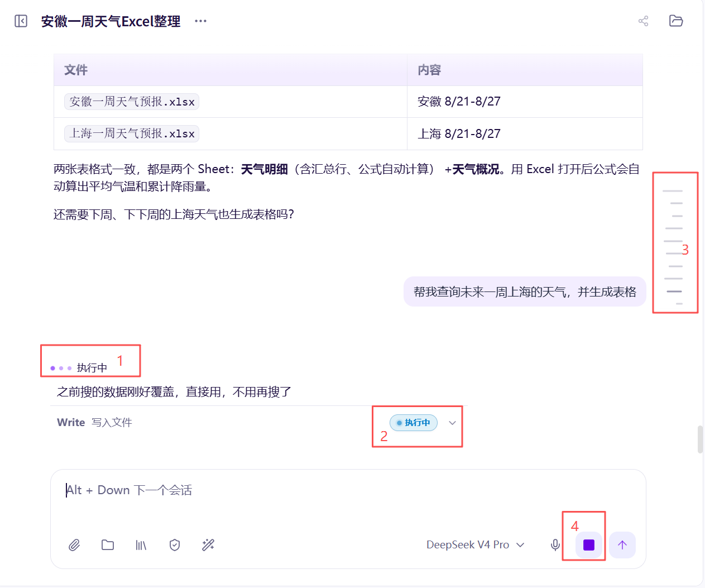Open the files folder icon at top right
The height and width of the screenshot is (588, 705).
pyautogui.click(x=676, y=21)
